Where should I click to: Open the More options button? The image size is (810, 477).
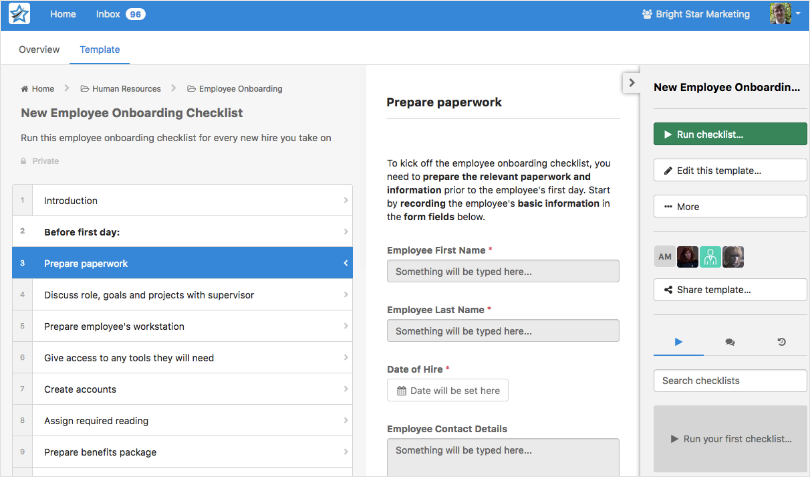pos(730,207)
